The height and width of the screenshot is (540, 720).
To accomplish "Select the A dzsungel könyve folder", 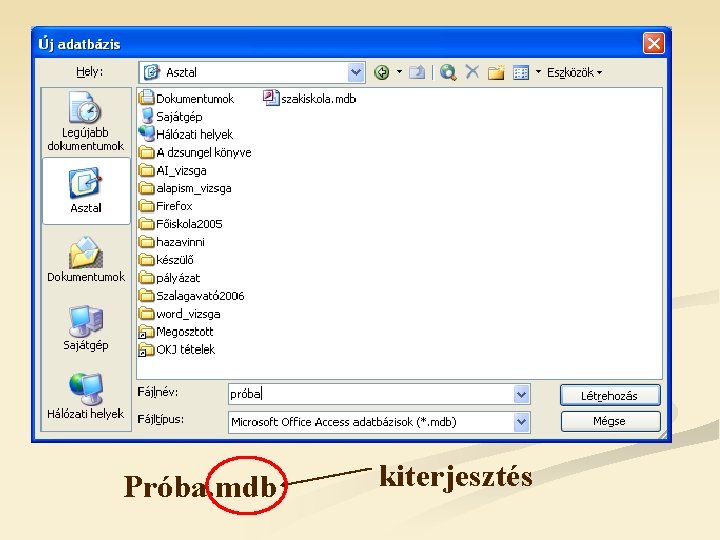I will pyautogui.click(x=195, y=152).
